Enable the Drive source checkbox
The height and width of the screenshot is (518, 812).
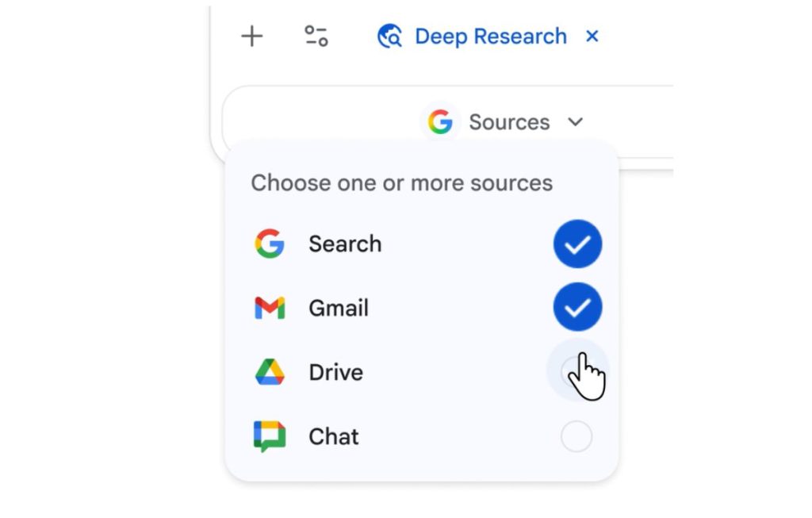576,370
